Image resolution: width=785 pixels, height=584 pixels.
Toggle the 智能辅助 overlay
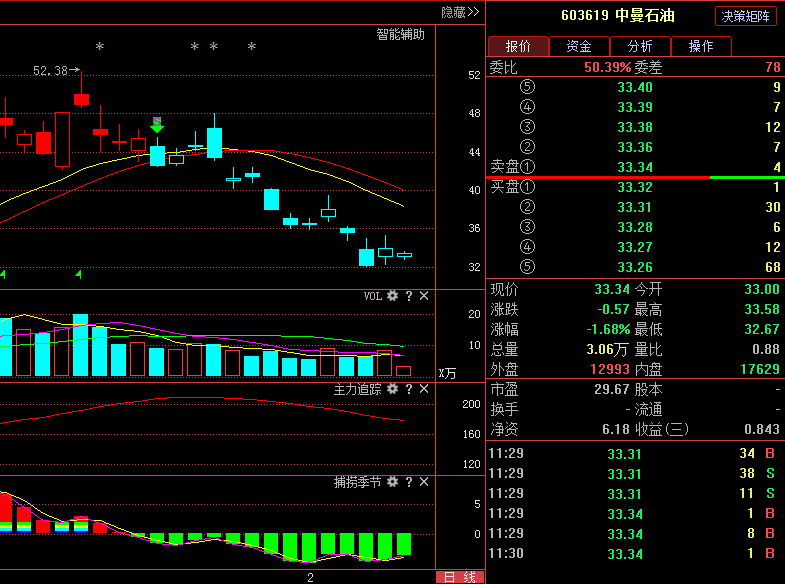point(400,34)
